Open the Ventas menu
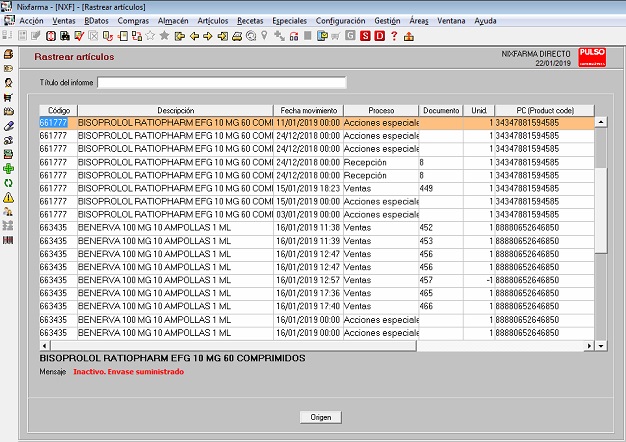The width and height of the screenshot is (626, 442). click(63, 21)
